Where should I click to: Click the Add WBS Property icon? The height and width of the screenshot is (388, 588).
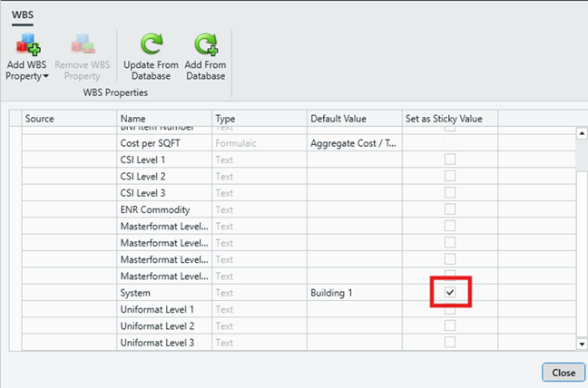pyautogui.click(x=27, y=46)
